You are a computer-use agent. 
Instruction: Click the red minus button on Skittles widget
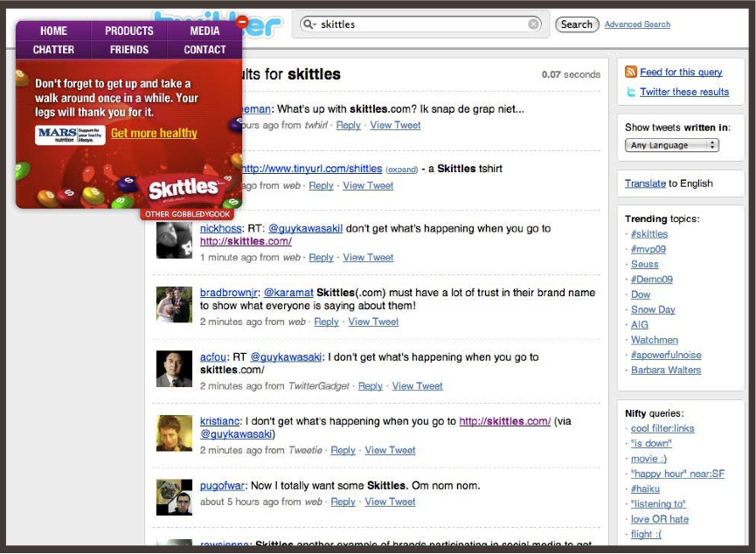coord(242,21)
